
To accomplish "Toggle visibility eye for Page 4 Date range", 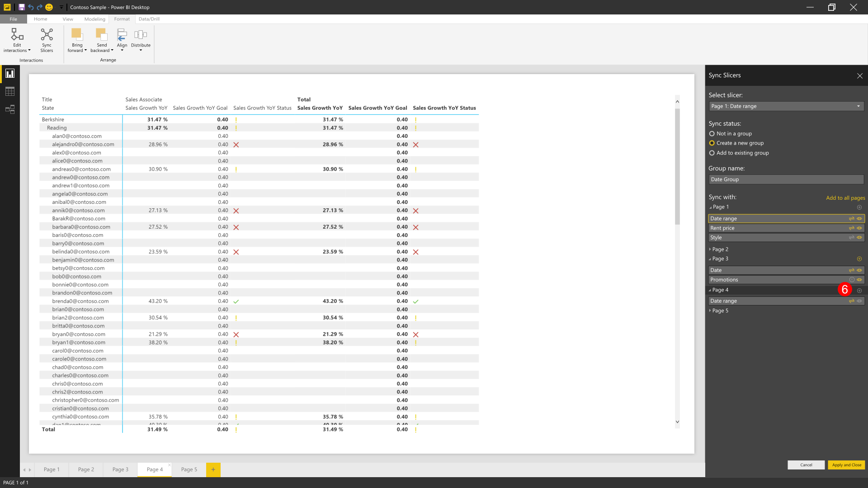I will click(x=859, y=301).
